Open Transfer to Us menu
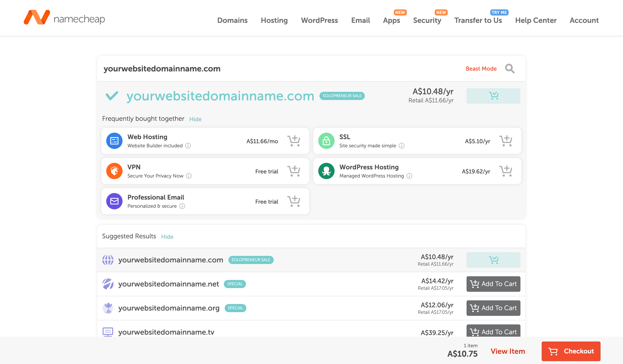 pyautogui.click(x=478, y=20)
